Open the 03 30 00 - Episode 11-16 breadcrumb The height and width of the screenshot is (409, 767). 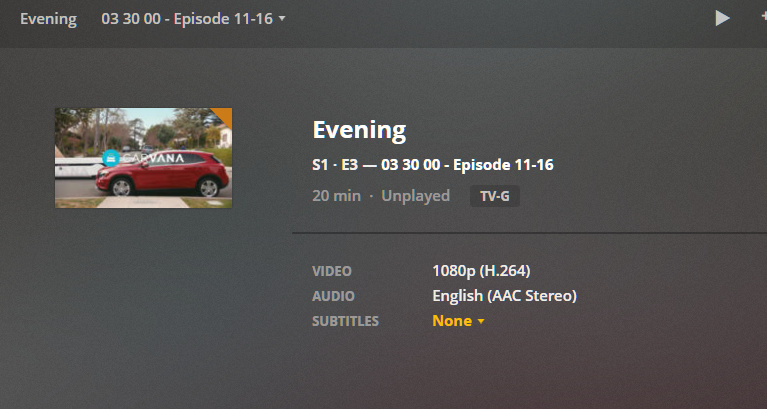pos(187,19)
